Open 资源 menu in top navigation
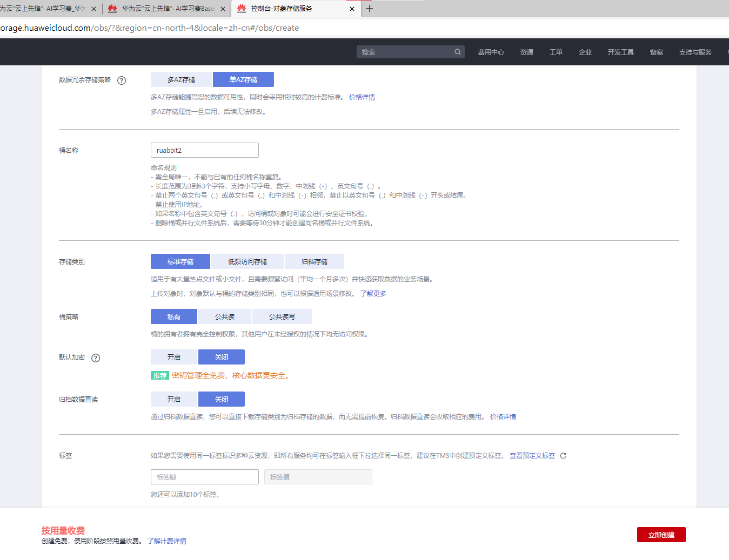This screenshot has height=560, width=729. (x=527, y=52)
